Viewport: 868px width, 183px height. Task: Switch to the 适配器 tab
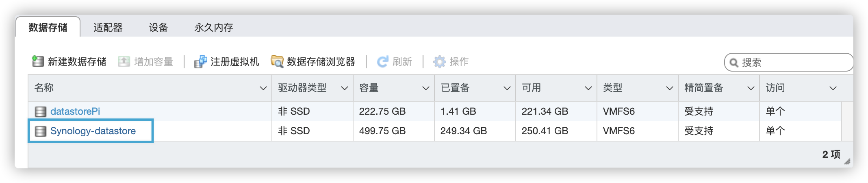tap(108, 27)
